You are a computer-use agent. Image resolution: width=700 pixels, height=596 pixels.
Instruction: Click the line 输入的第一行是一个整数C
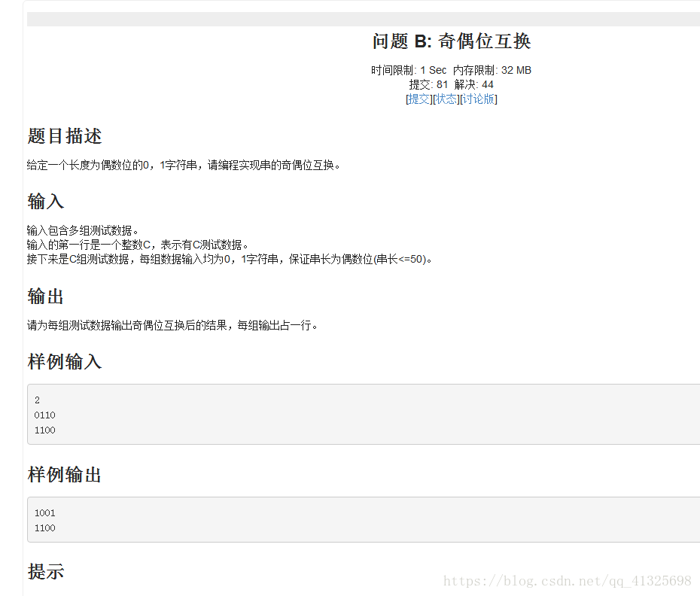(x=138, y=245)
